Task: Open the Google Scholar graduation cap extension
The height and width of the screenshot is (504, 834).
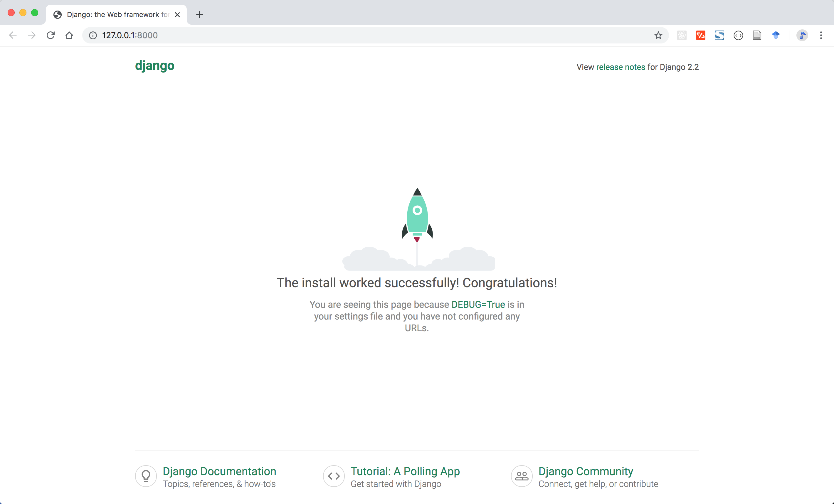Action: [776, 35]
